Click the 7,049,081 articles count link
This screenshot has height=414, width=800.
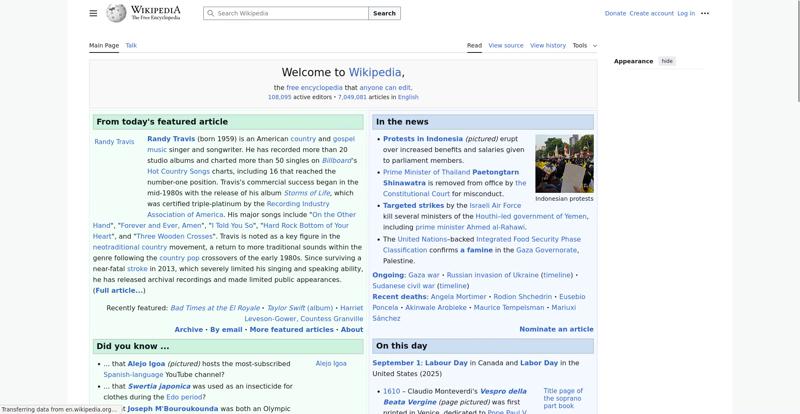(352, 97)
